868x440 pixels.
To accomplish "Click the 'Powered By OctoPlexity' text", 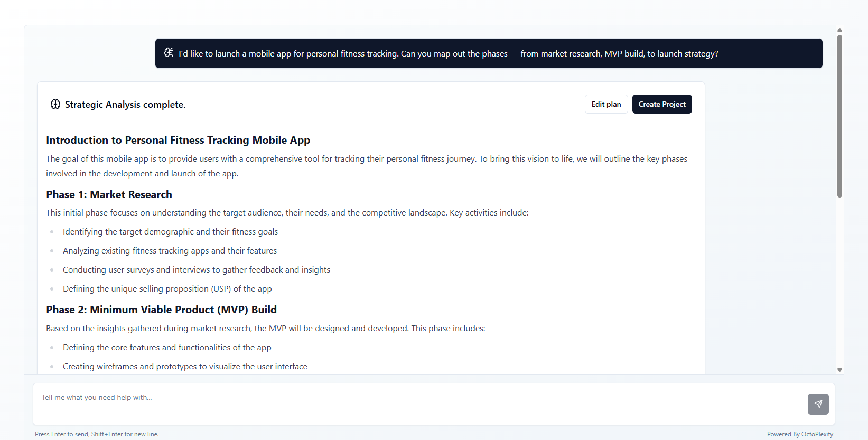I will coord(800,434).
